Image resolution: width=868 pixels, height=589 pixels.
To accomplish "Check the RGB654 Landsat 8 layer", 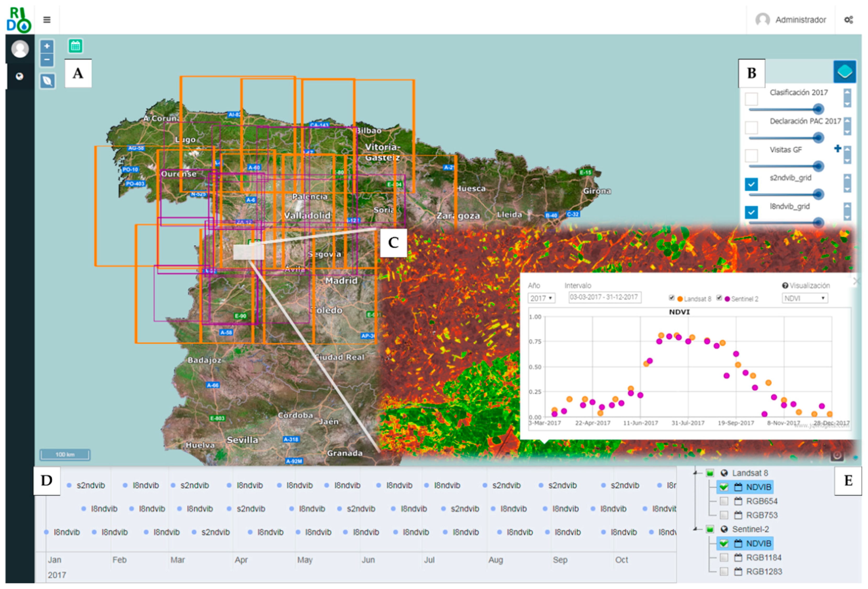I will pyautogui.click(x=724, y=501).
